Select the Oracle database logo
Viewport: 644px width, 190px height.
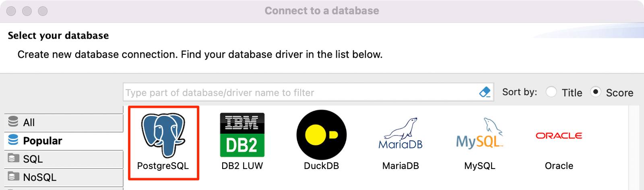[x=559, y=136]
